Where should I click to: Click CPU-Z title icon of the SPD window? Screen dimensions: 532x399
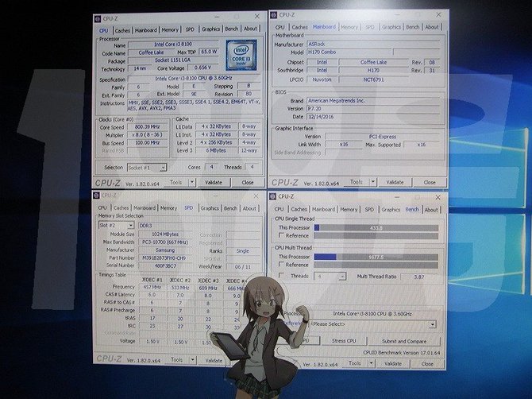96,196
